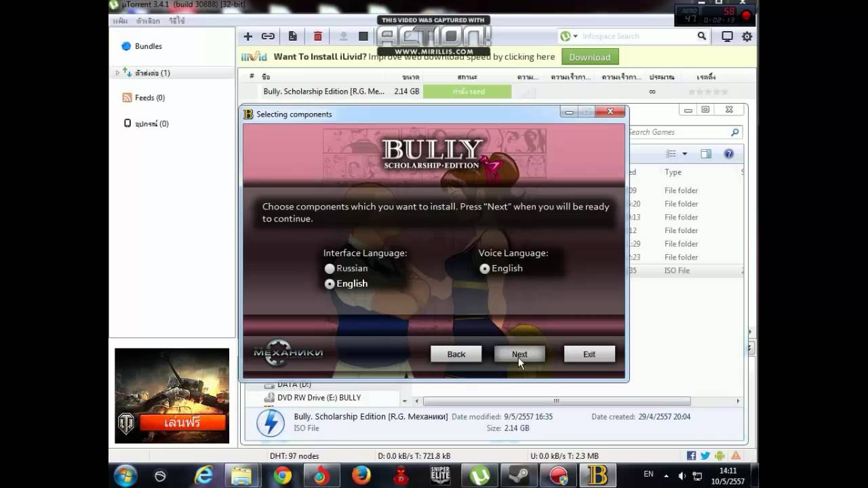Click the Explorer help question mark icon
This screenshot has height=488, width=868.
728,154
